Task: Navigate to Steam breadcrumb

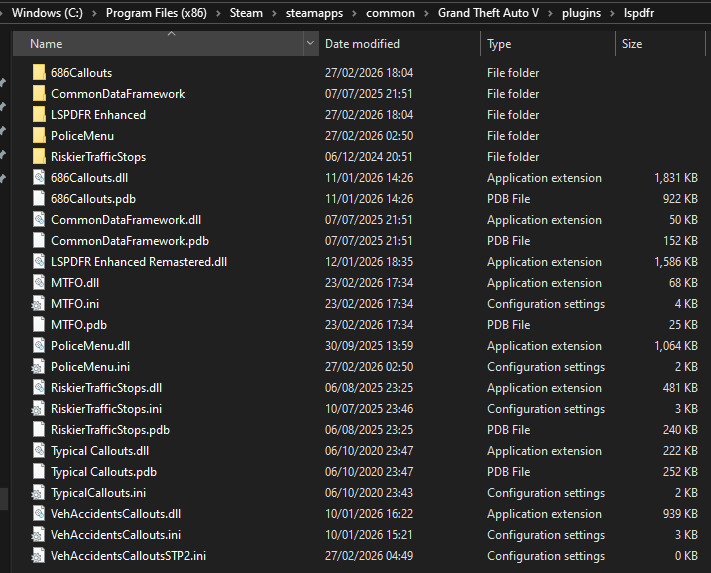Action: point(246,13)
